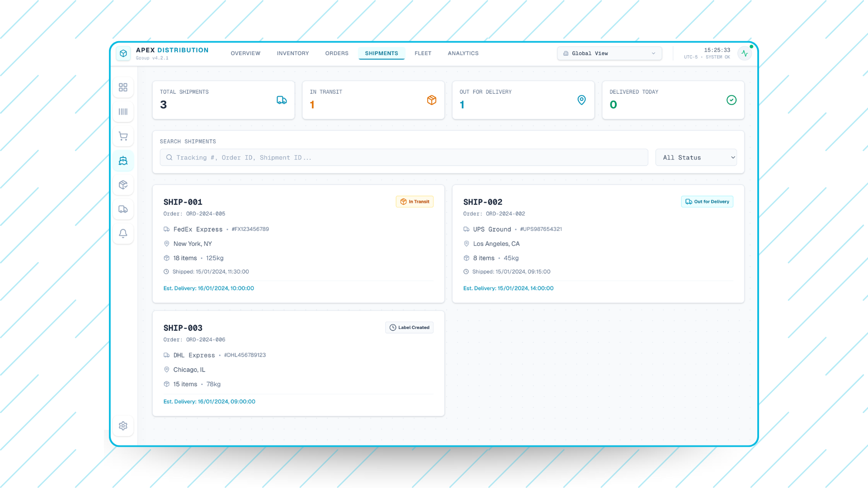The width and height of the screenshot is (868, 488).
Task: Open the shopping cart orders sidebar icon
Action: [123, 136]
